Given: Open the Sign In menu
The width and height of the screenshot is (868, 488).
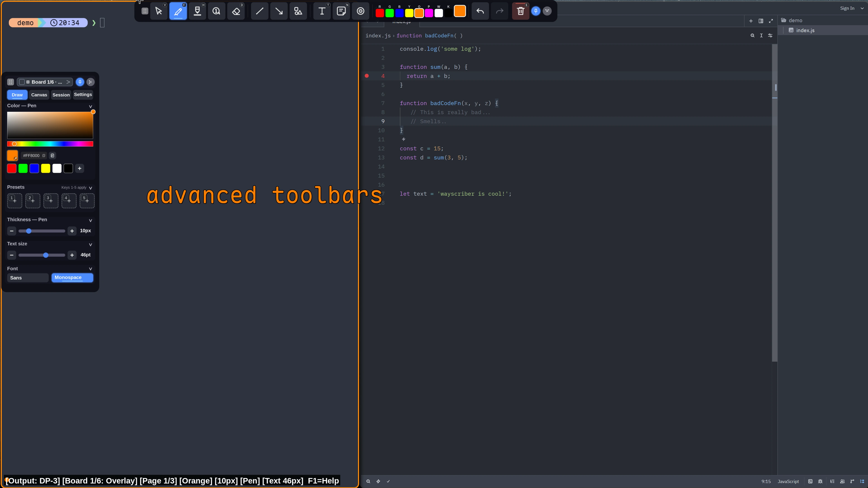Looking at the screenshot, I should (x=847, y=8).
